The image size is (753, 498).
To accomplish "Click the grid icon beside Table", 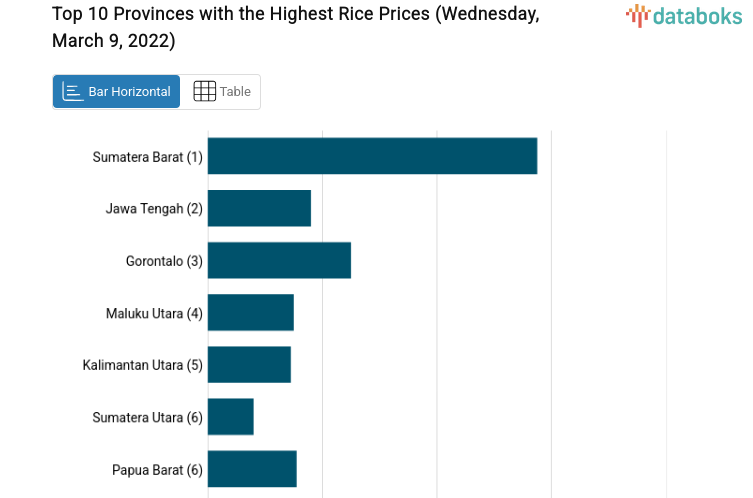I will [x=204, y=91].
